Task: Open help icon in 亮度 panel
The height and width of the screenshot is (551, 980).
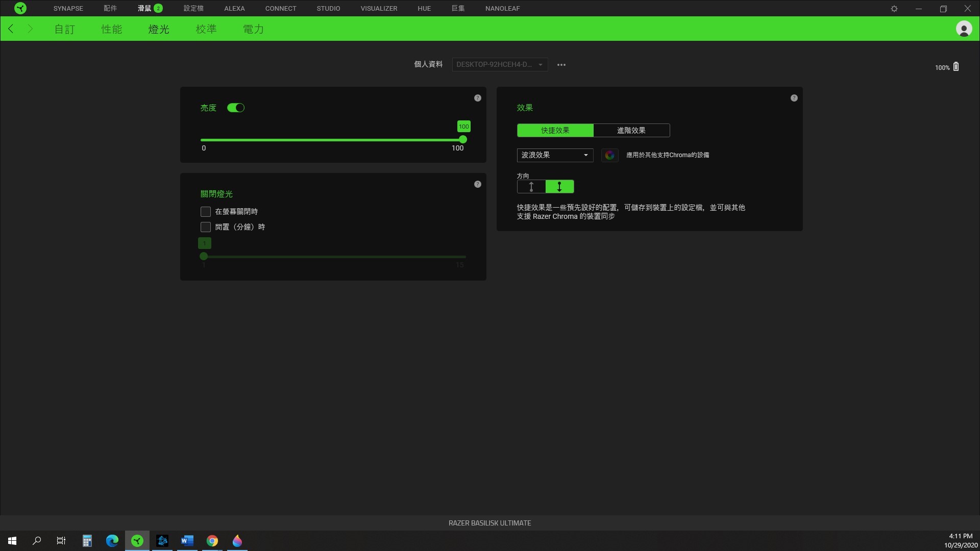Action: (x=478, y=98)
